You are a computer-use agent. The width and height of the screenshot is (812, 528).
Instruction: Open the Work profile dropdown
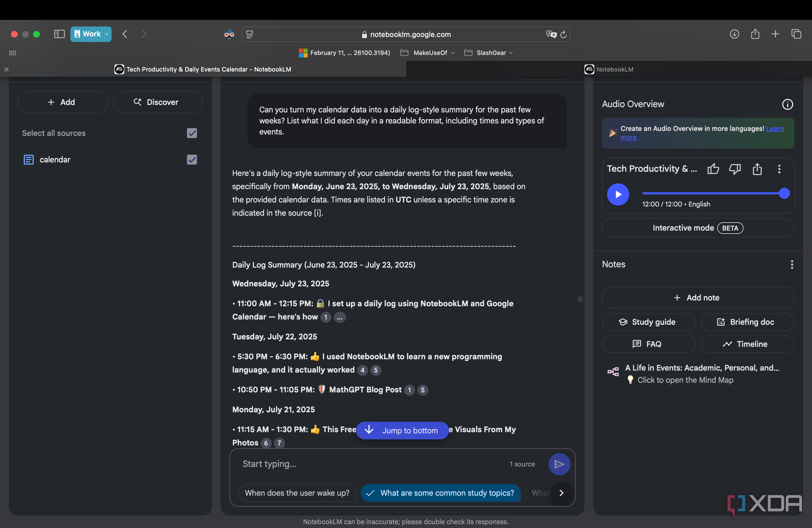[91, 34]
